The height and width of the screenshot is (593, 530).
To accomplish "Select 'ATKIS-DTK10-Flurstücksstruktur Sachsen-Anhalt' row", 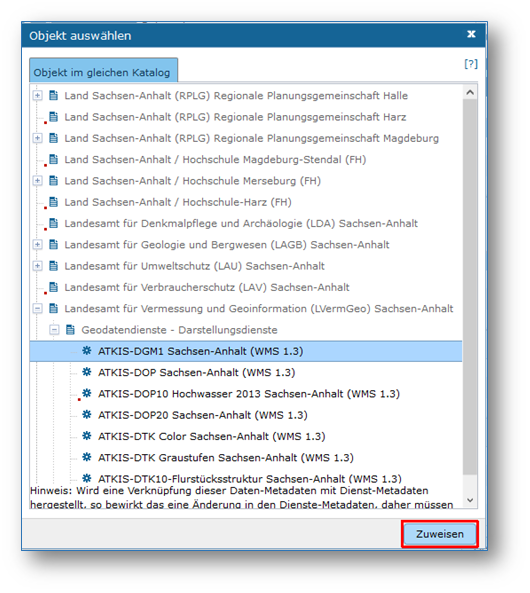I will [x=246, y=478].
